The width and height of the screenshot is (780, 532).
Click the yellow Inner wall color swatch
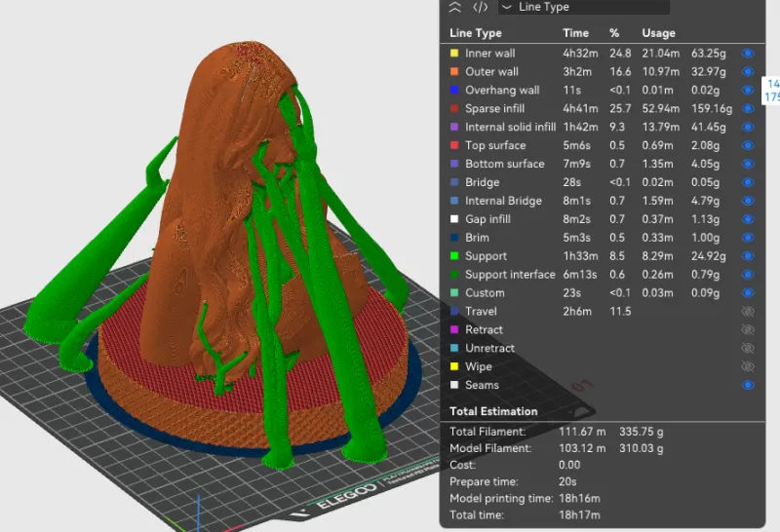[x=454, y=53]
